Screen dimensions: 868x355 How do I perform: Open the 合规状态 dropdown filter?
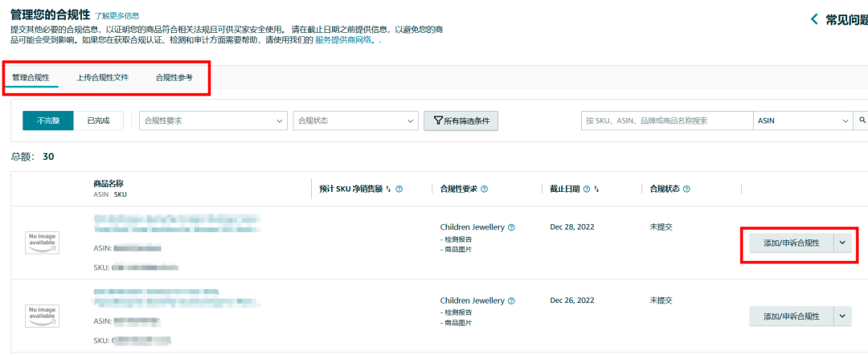355,120
